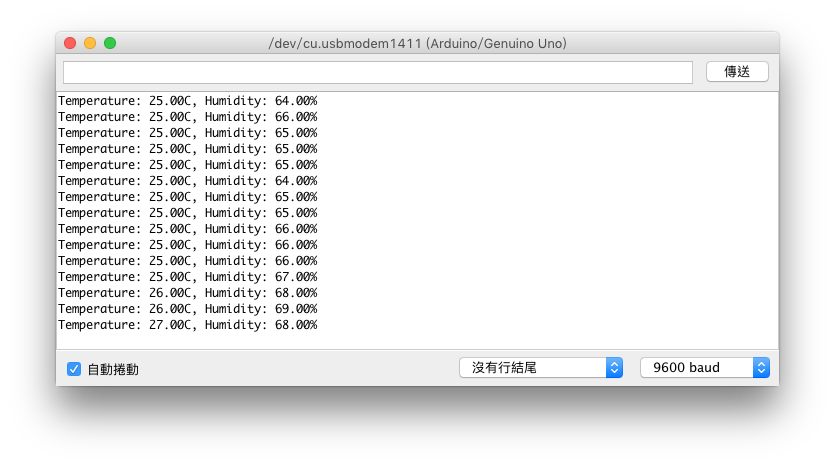Select the line with Humidity 69.00%
Image resolution: width=835 pixels, height=466 pixels.
tap(187, 309)
